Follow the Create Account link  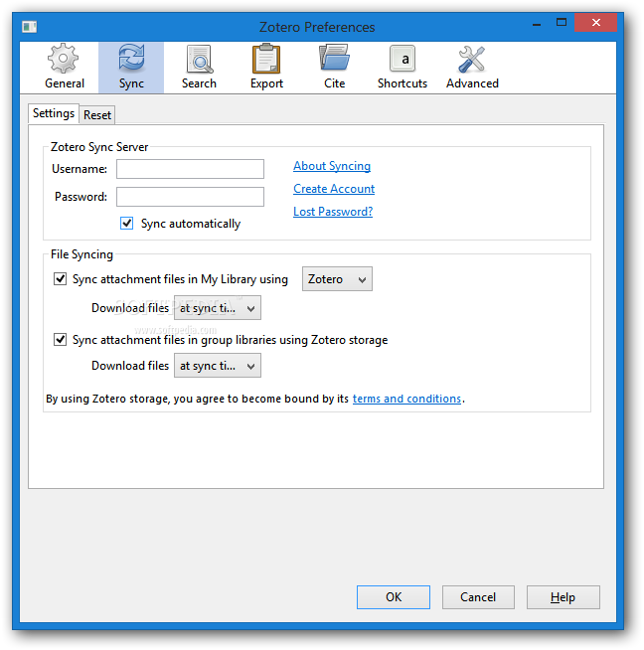click(x=334, y=189)
